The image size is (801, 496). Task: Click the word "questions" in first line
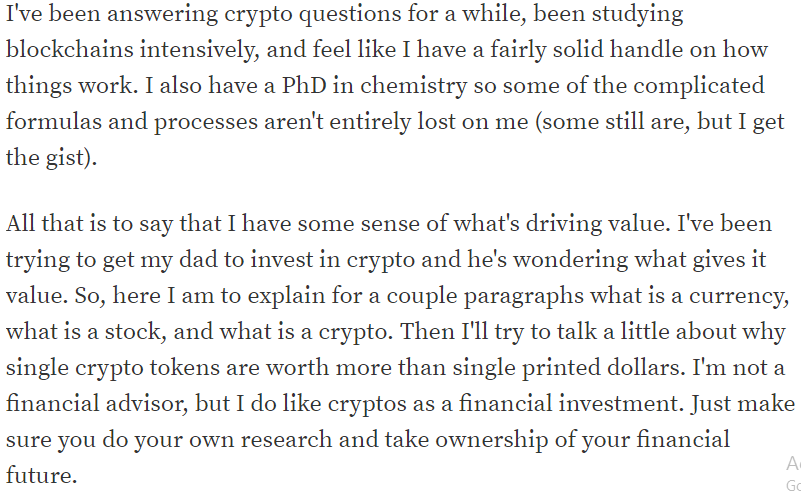click(x=350, y=15)
